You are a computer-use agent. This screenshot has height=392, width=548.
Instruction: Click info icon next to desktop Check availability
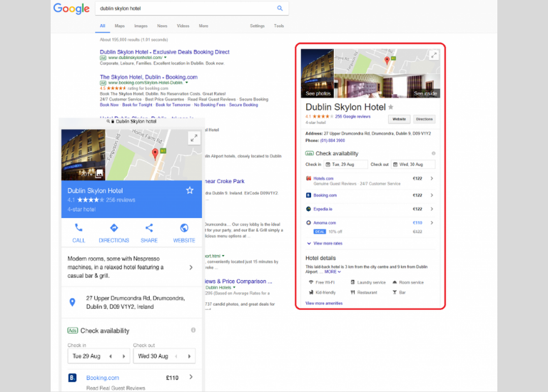[433, 153]
